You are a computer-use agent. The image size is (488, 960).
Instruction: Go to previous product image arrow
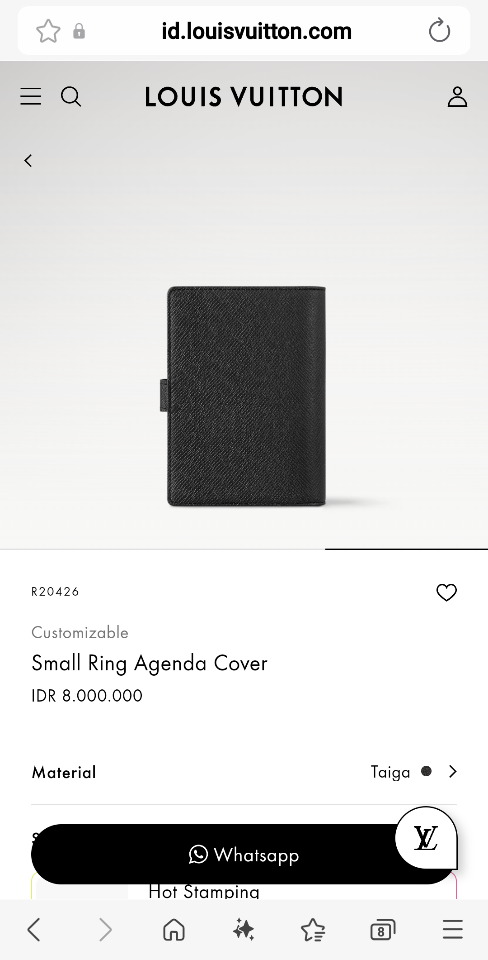coord(28,160)
